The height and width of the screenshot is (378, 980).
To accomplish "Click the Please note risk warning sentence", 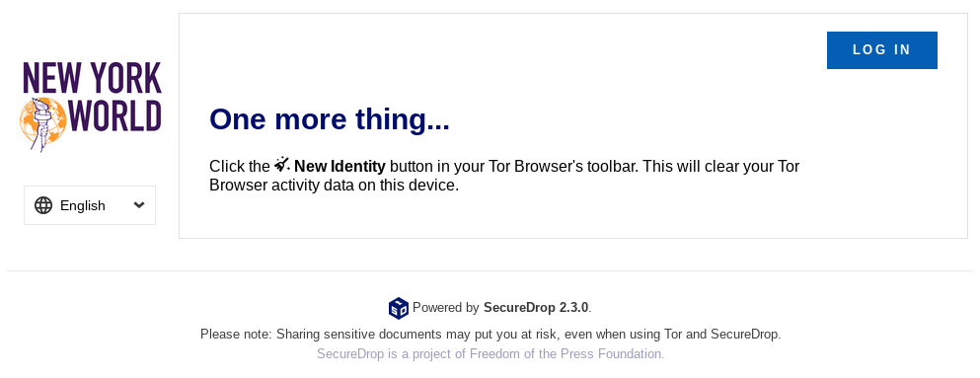I will pyautogui.click(x=490, y=335).
